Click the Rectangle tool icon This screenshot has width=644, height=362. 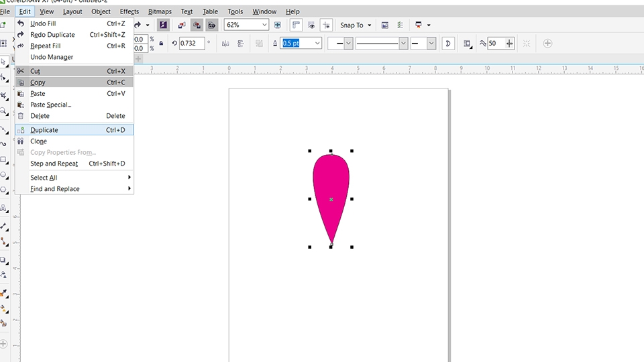point(3,160)
